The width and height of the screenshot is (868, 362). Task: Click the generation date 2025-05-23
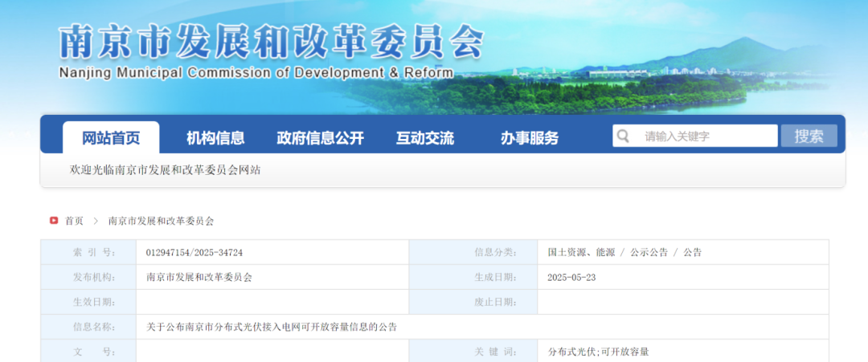coord(571,277)
